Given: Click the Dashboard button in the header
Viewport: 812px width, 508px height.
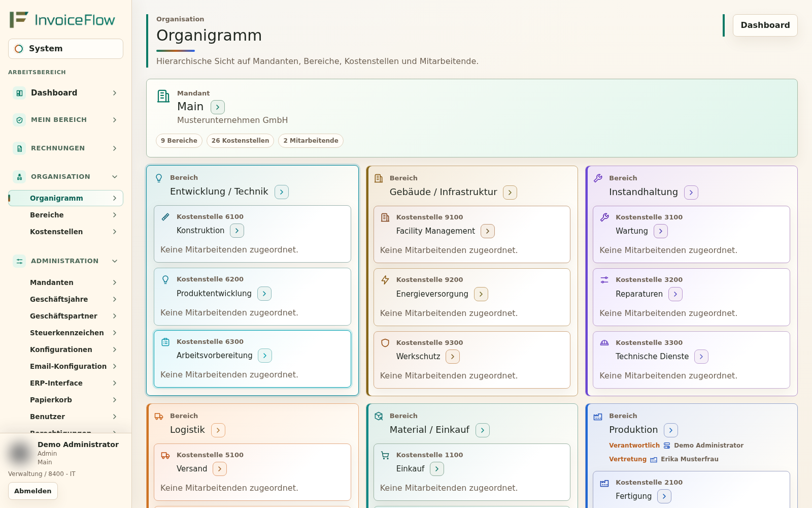Looking at the screenshot, I should click(x=765, y=25).
